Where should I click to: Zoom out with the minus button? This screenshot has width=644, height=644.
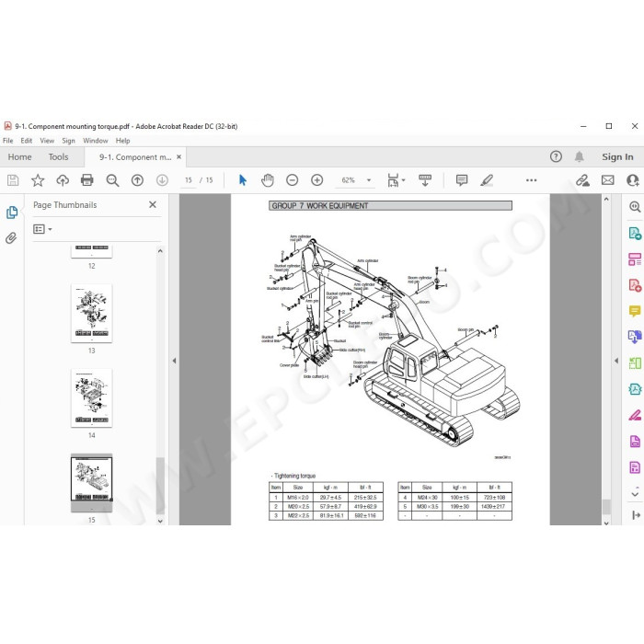(x=292, y=180)
